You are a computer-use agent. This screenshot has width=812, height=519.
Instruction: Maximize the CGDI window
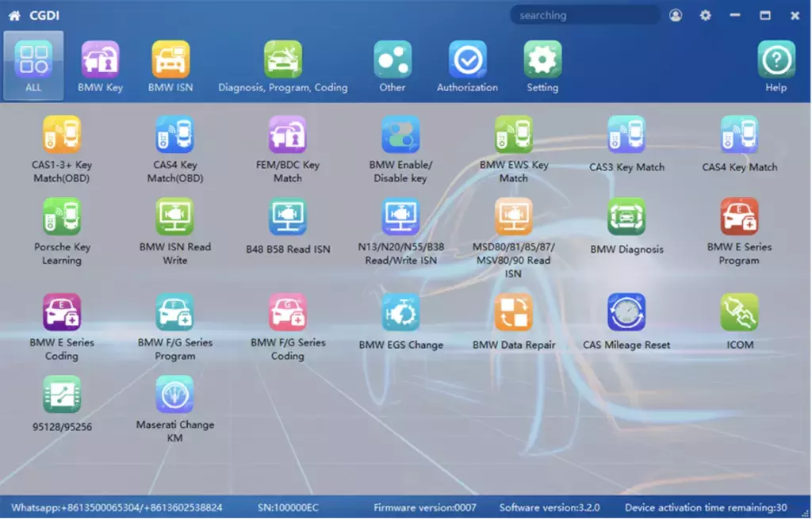click(765, 16)
